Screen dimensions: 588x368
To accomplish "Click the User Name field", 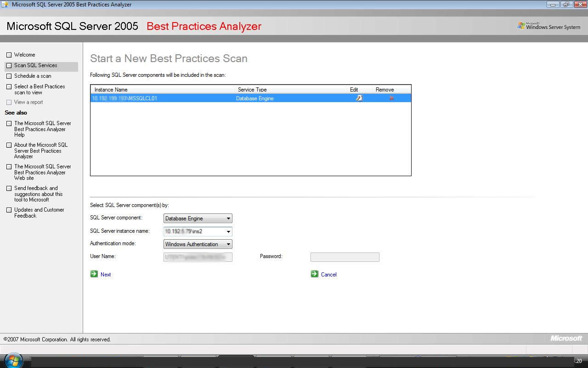I will click(x=198, y=257).
